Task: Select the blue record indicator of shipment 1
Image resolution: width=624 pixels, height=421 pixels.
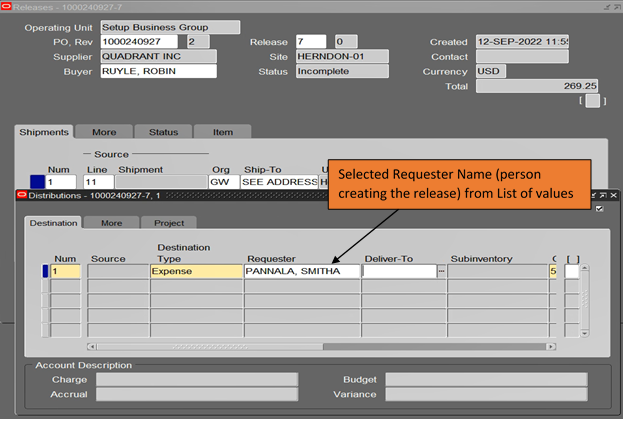Action: click(37, 182)
